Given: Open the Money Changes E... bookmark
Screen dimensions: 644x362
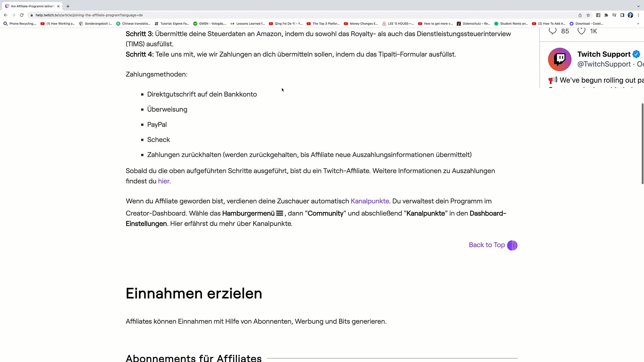Looking at the screenshot, I should click(x=361, y=24).
